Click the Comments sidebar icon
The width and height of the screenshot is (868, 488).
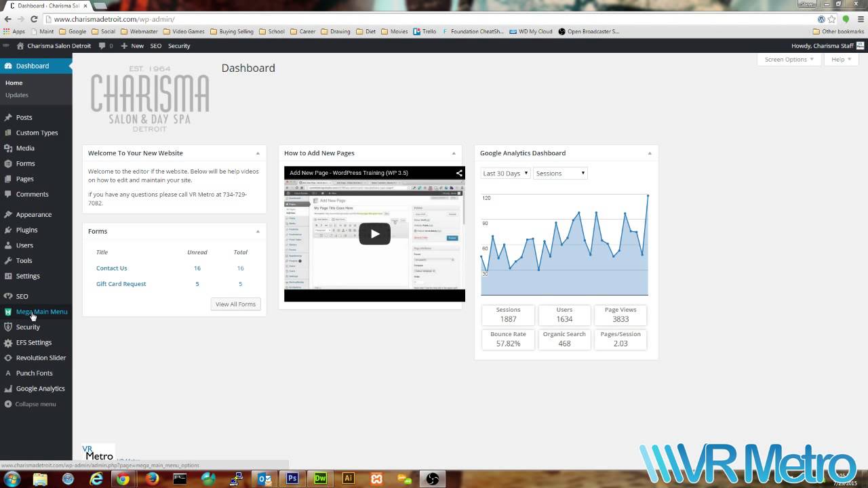point(8,194)
